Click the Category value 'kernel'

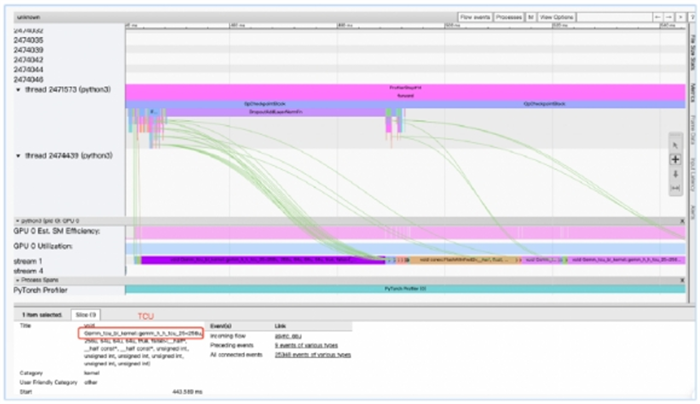pos(92,373)
